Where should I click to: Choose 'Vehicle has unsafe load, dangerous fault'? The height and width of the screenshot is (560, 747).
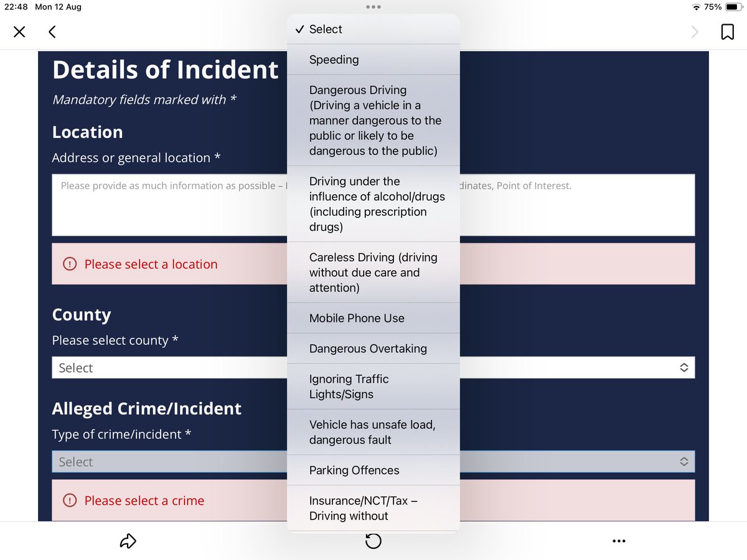pos(374,432)
